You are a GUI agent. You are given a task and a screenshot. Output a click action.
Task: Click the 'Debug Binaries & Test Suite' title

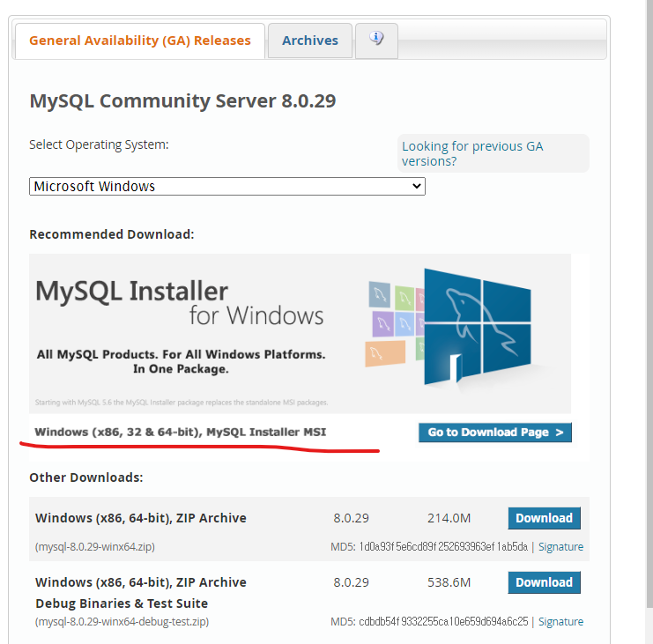pyautogui.click(x=122, y=603)
